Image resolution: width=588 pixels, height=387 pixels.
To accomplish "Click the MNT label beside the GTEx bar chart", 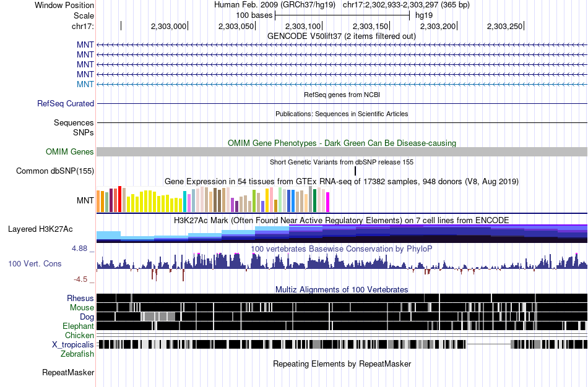I will (x=85, y=200).
